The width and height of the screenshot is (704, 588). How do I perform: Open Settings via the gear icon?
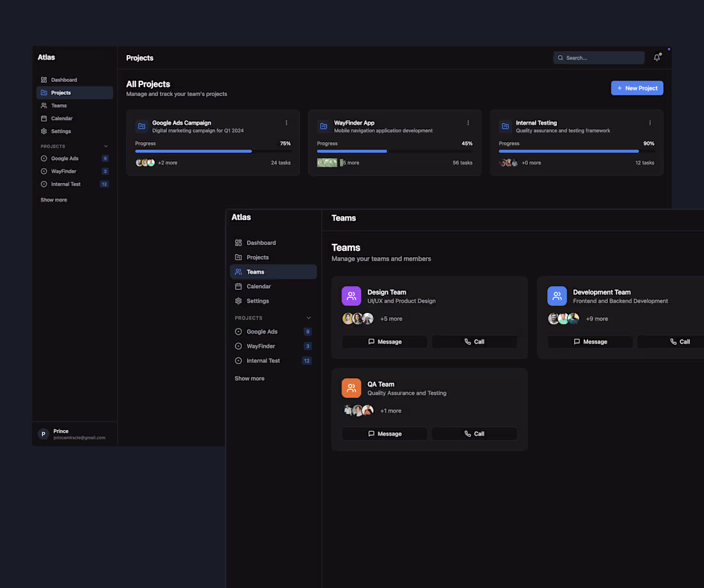[x=44, y=131]
